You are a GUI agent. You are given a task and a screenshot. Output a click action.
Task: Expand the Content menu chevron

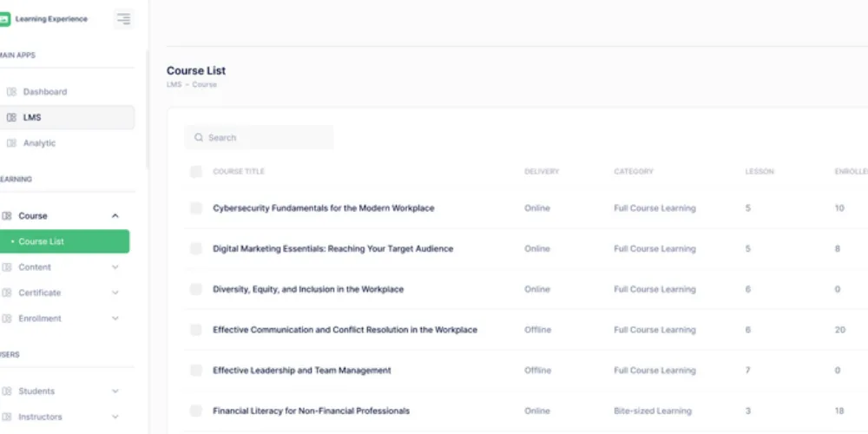tap(115, 266)
